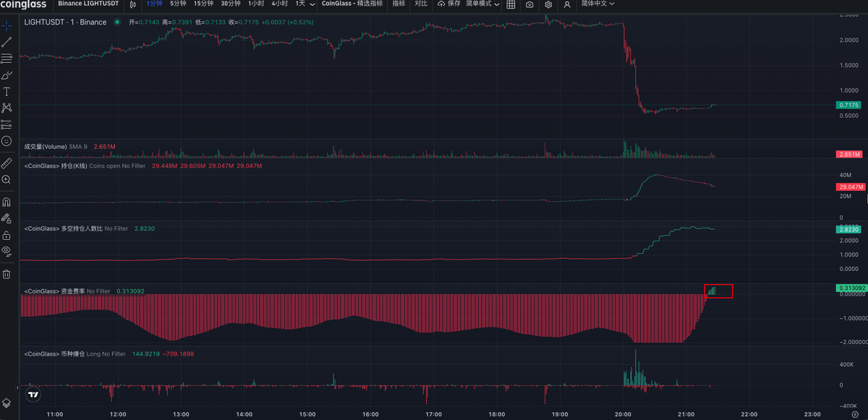Viewport: 868px width, 420px height.
Task: Click the 保存 cloud save button
Action: pos(448,4)
